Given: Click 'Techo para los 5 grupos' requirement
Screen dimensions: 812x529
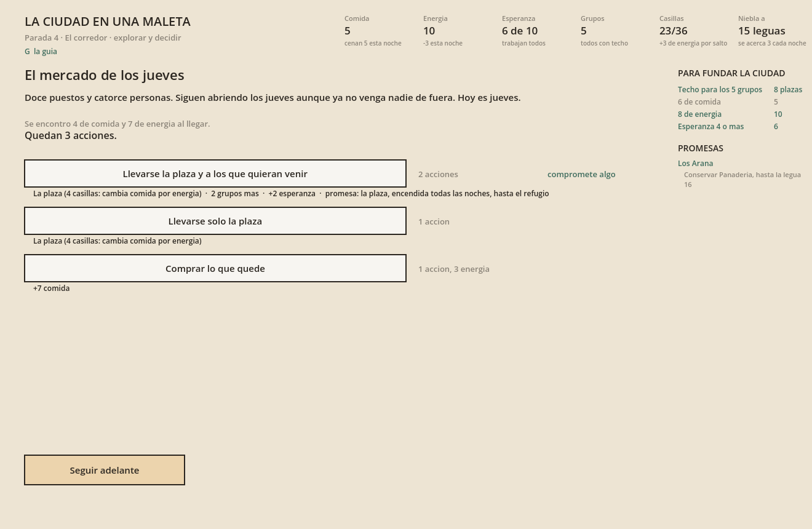Looking at the screenshot, I should tap(720, 90).
